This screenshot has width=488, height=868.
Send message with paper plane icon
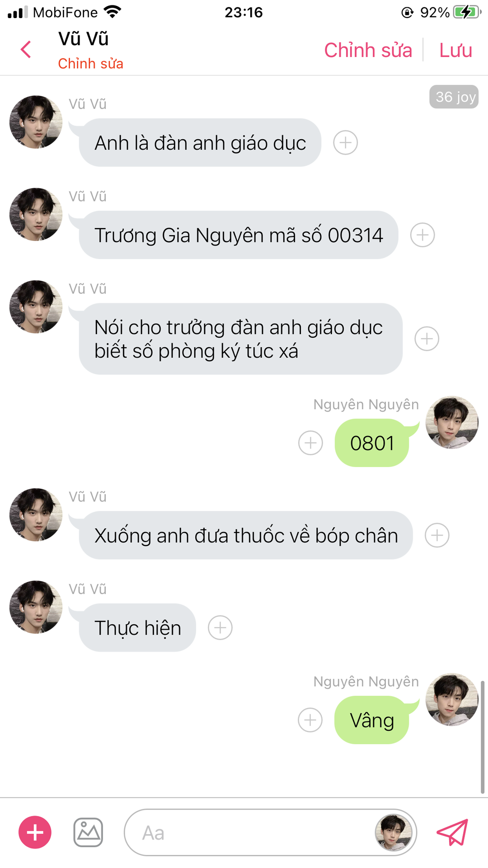[452, 832]
